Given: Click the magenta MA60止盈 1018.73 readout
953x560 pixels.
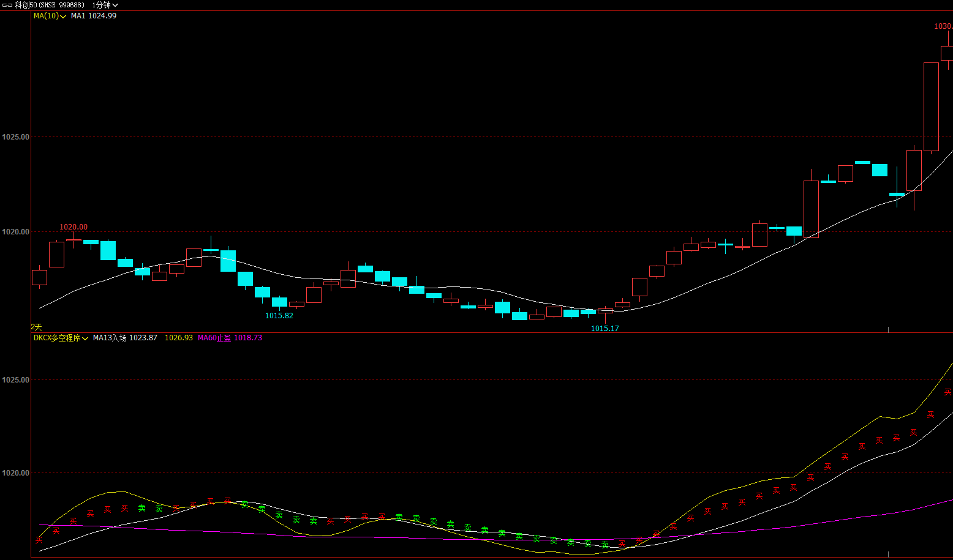Looking at the screenshot, I should tap(230, 338).
